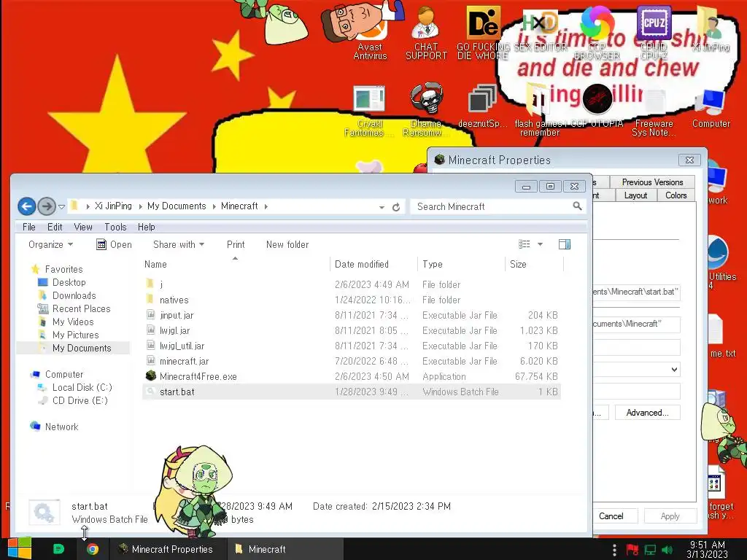Select Downloads in Favorites
Image resolution: width=747 pixels, height=560 pixels.
click(74, 296)
